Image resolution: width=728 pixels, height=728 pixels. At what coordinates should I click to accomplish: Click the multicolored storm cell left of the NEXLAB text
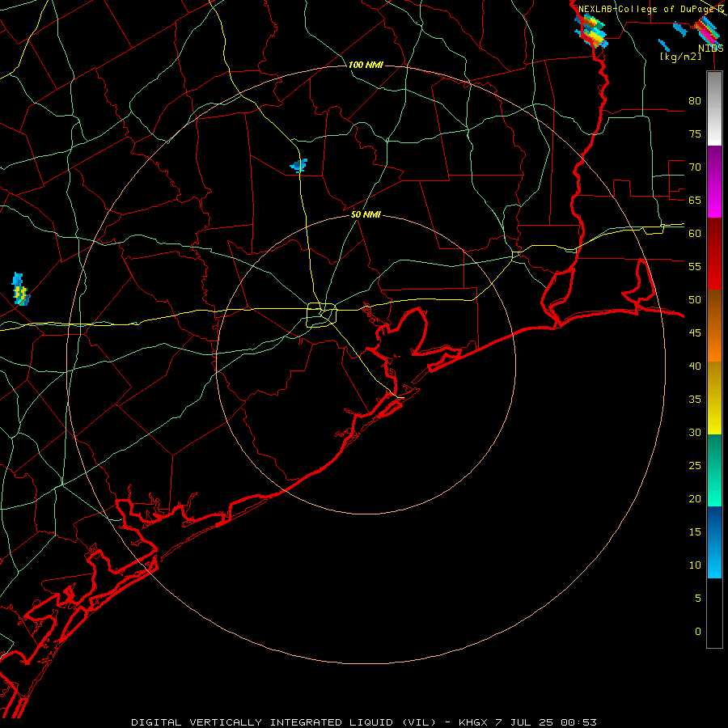point(591,31)
